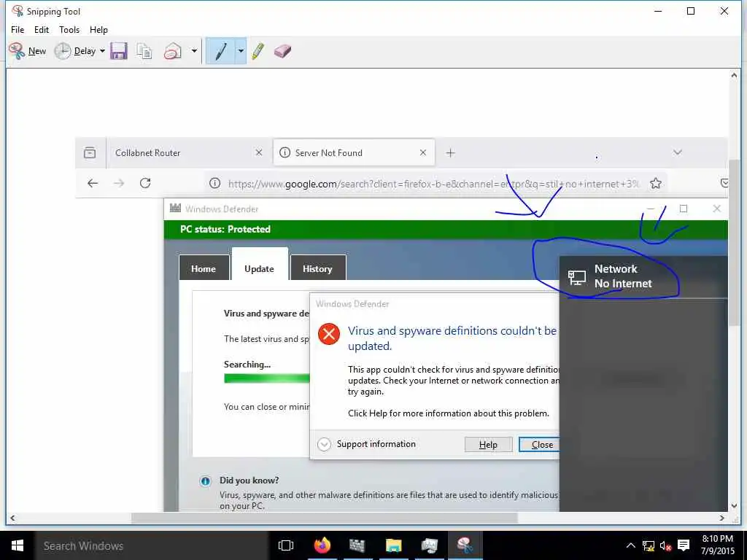
Task: Click the Snipping Tool taskbar icon
Action: 465,545
